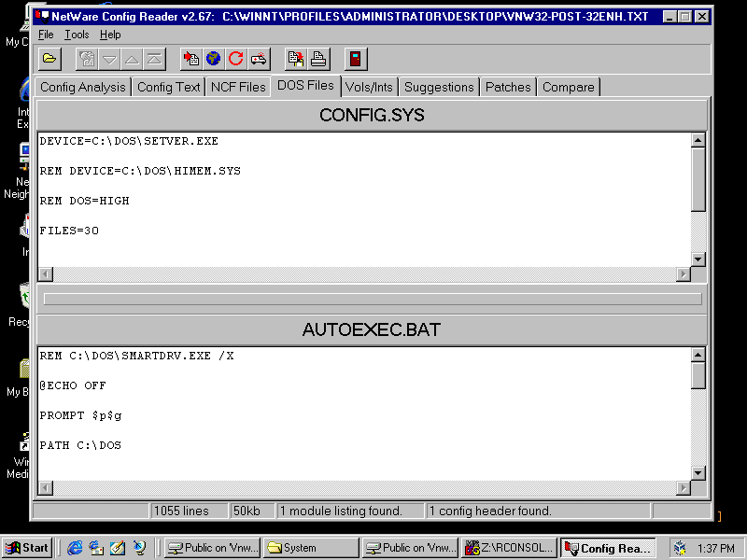Launch Internet Explorer from quick launch

pos(75,548)
